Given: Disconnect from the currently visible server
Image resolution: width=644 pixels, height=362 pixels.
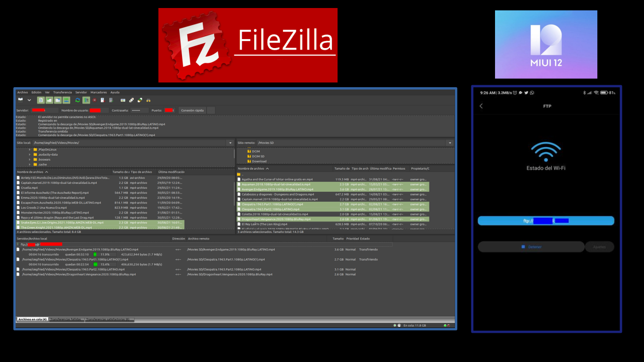Looking at the screenshot, I should [102, 100].
